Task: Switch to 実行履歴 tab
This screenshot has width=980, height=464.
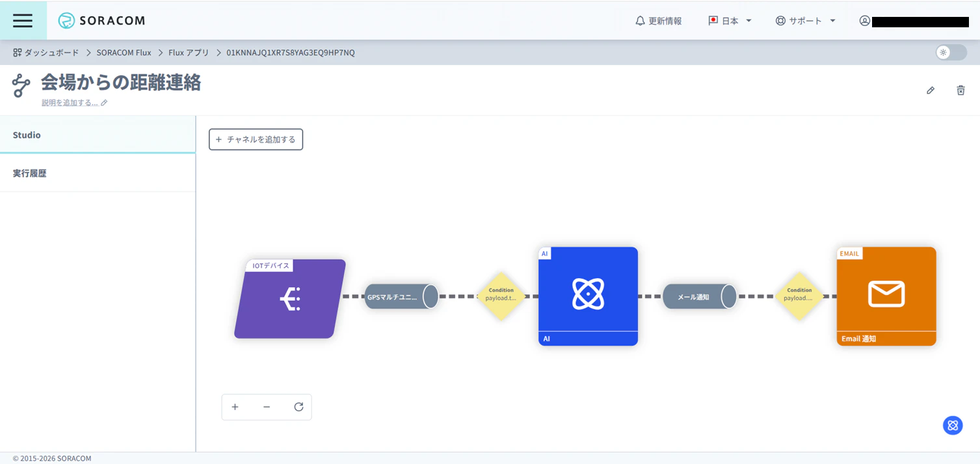Action: pos(98,174)
